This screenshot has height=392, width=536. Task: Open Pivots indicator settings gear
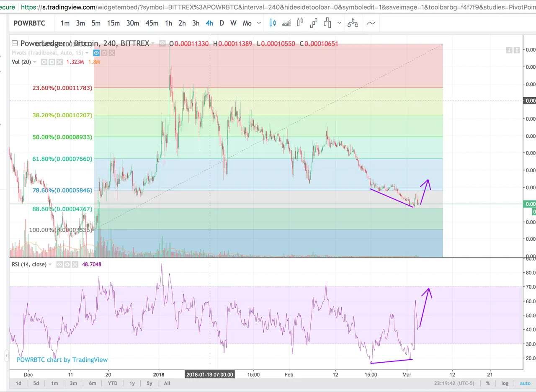point(104,53)
